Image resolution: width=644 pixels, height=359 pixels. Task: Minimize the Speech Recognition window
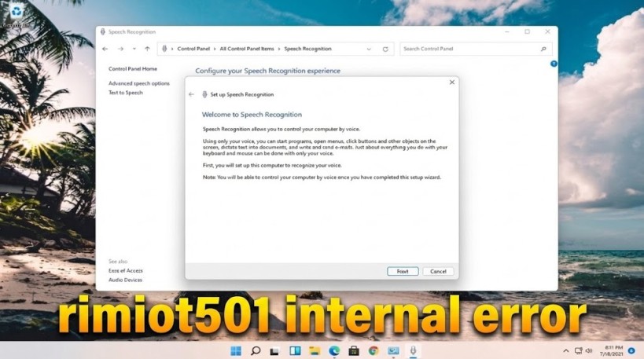tap(507, 31)
